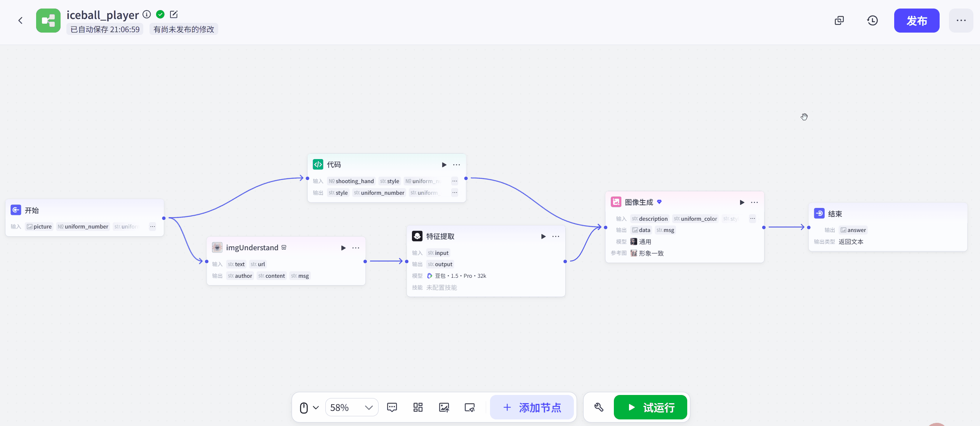Open the top-right more options menu
Viewport: 980px width, 426px height.
(x=961, y=21)
